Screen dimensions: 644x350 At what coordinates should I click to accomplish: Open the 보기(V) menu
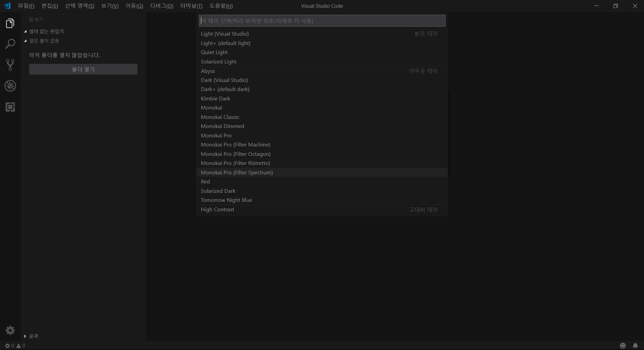(x=110, y=6)
